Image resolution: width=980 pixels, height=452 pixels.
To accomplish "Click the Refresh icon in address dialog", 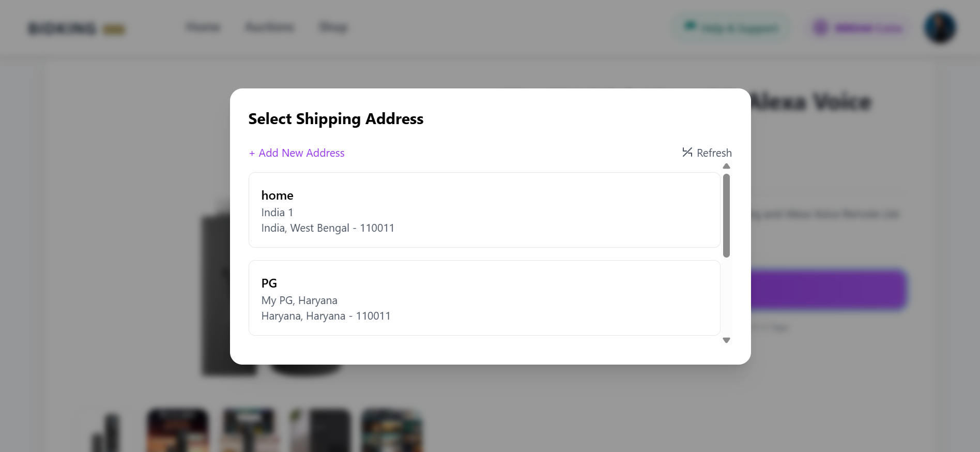I will click(x=687, y=152).
